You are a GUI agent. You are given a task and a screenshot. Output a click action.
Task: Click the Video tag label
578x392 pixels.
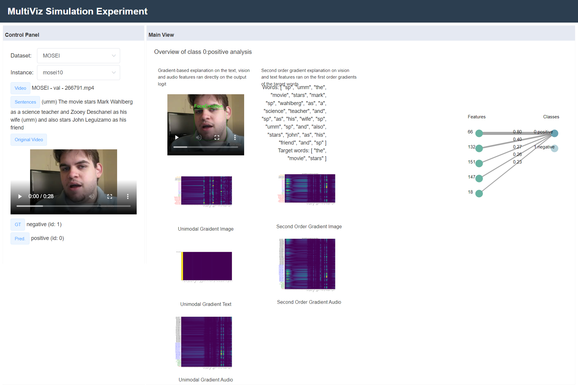click(20, 88)
